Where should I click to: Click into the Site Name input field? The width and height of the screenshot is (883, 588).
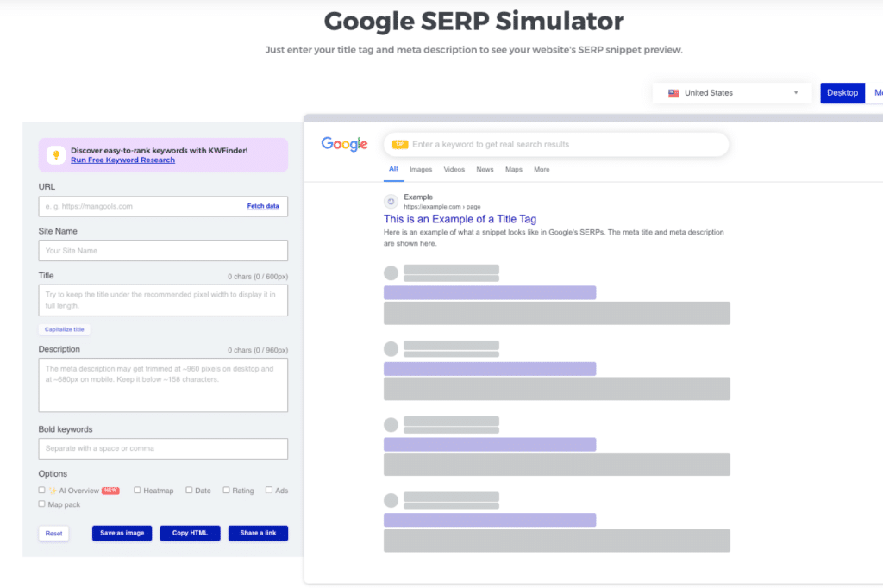[163, 251]
